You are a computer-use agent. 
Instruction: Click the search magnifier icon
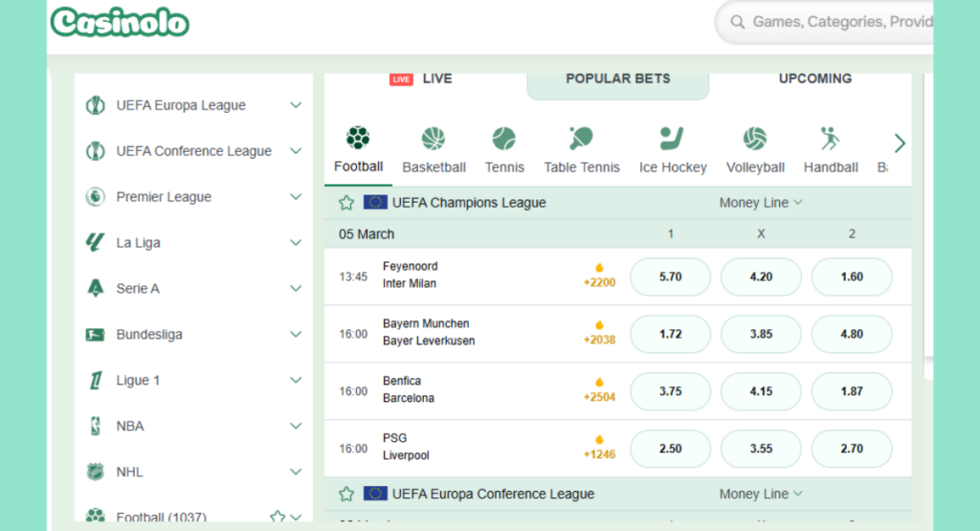pos(738,22)
